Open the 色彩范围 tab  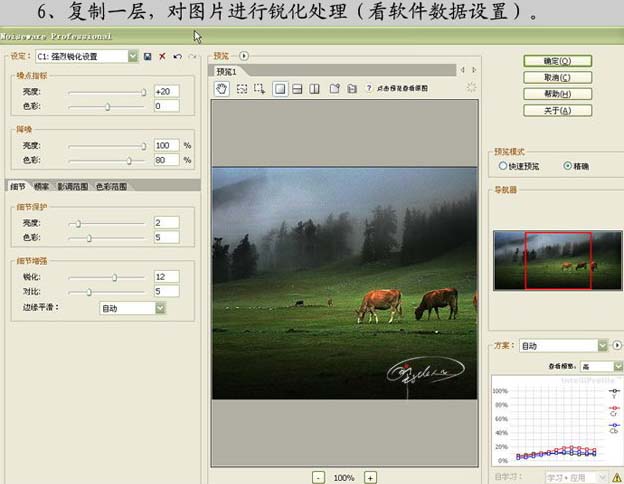click(x=111, y=186)
